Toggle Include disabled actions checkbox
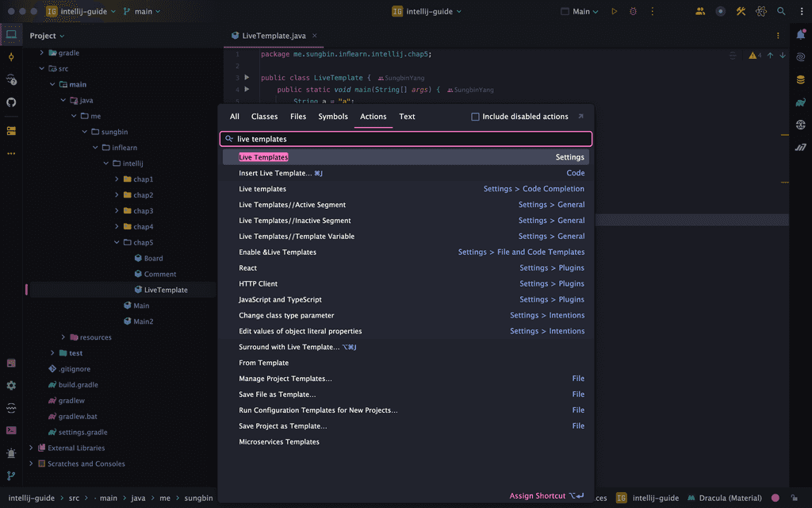 point(475,117)
